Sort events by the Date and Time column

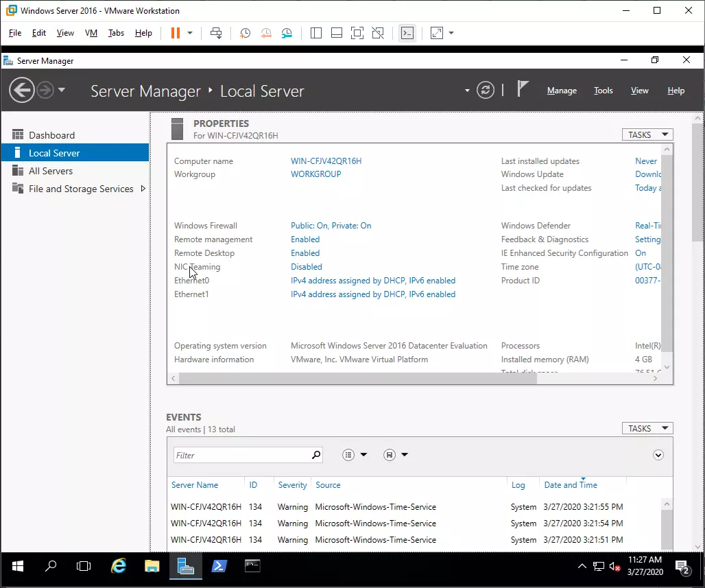tap(571, 485)
